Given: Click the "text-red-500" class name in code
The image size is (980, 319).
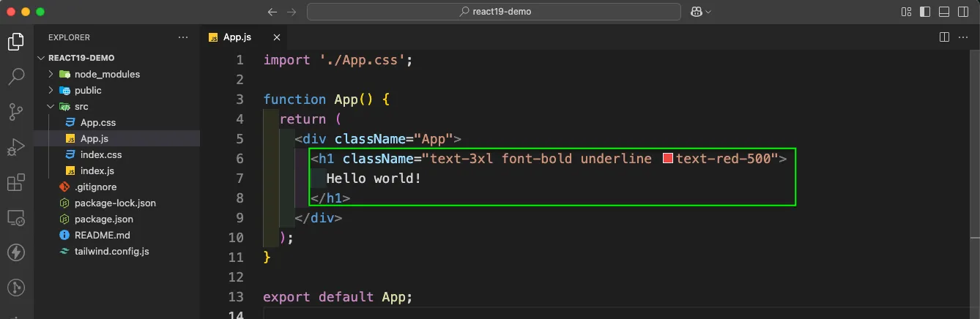Looking at the screenshot, I should click(724, 158).
